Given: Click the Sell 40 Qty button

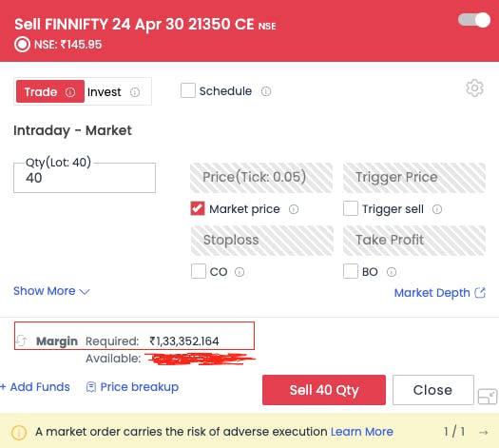Looking at the screenshot, I should tap(324, 390).
